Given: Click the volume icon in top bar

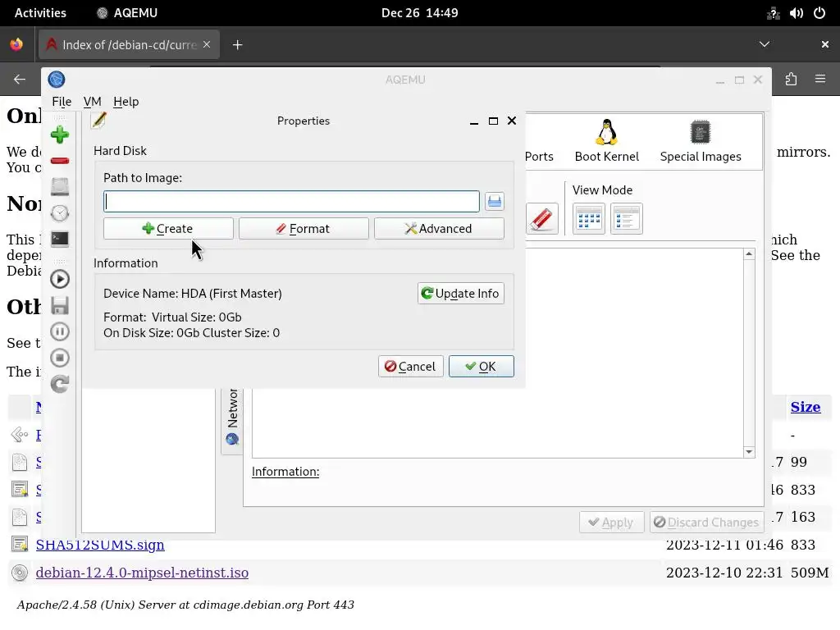Looking at the screenshot, I should point(796,13).
